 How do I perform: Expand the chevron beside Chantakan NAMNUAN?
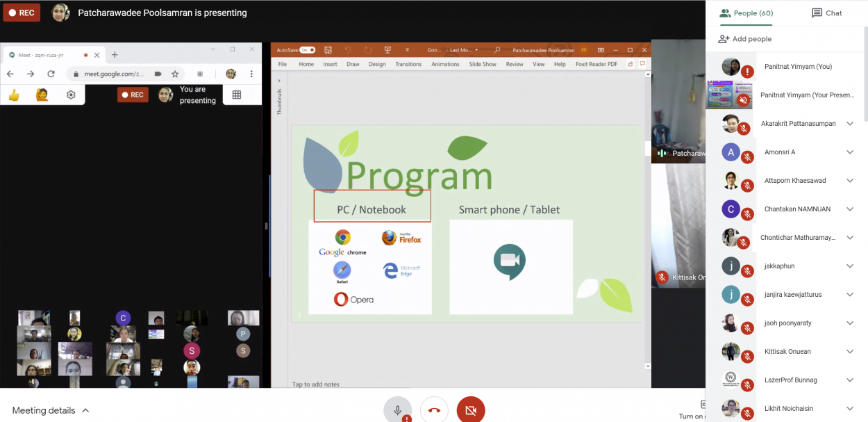pos(849,209)
